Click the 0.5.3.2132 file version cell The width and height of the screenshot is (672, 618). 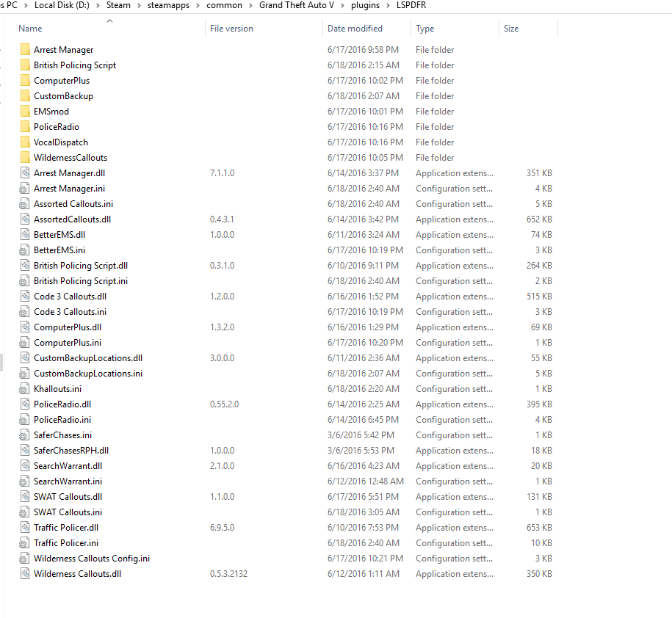pyautogui.click(x=228, y=574)
